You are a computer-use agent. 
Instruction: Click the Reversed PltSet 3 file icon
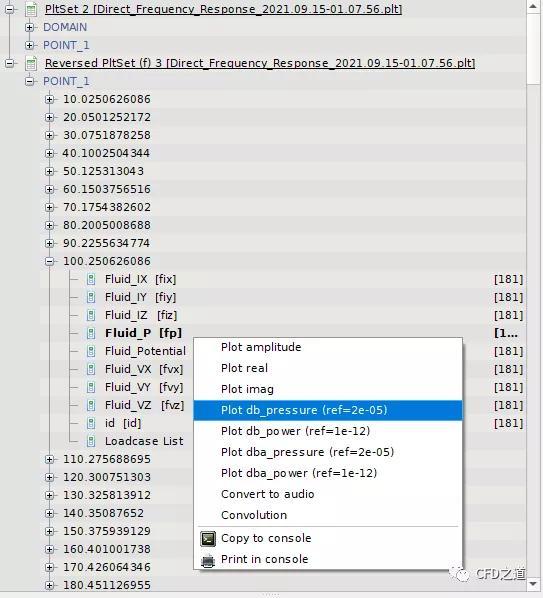coord(31,63)
